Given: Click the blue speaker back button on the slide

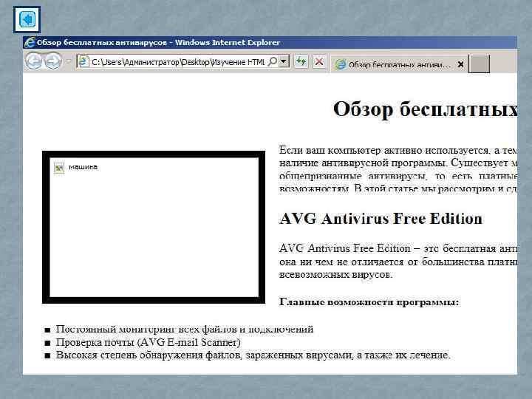Looking at the screenshot, I should click(x=27, y=19).
